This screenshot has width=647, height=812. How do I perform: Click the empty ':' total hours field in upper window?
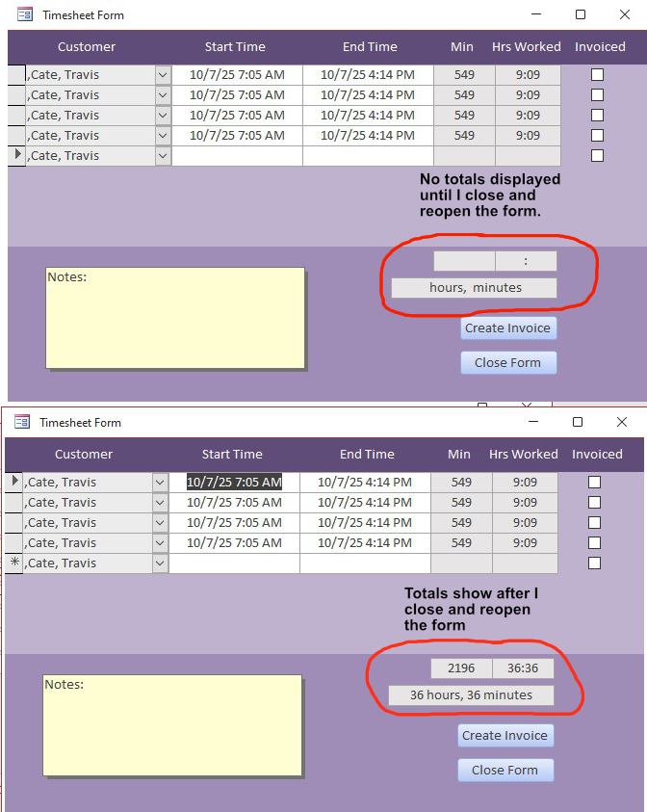(x=526, y=261)
